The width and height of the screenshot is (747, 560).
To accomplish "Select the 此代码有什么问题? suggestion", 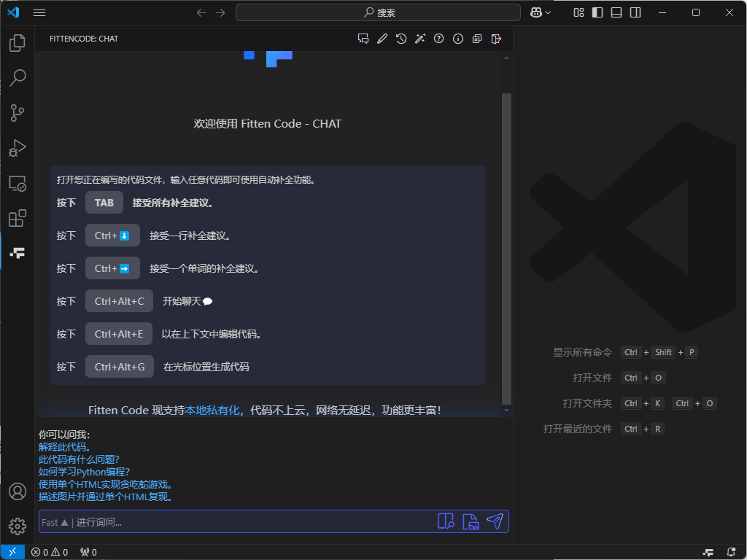I will pyautogui.click(x=79, y=459).
